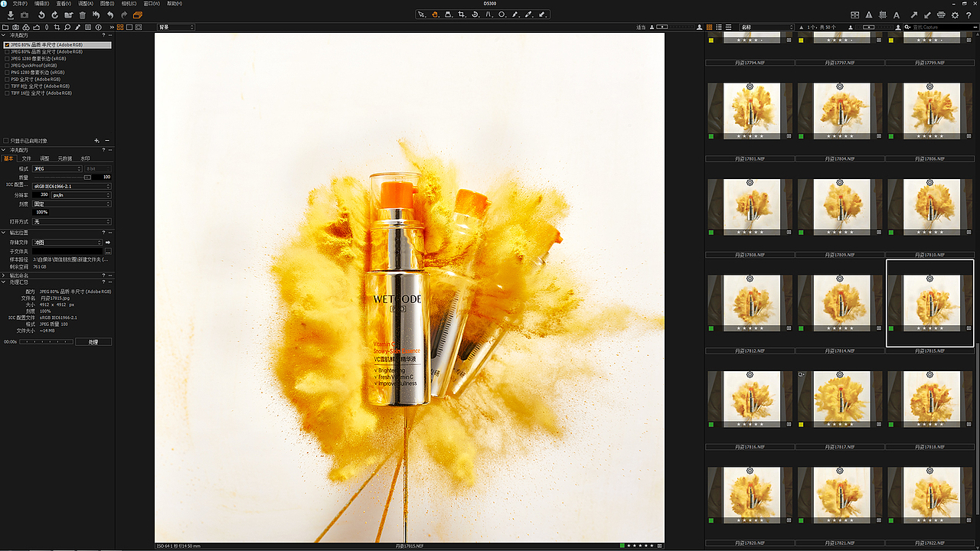Open the 调整(A) menu
The height and width of the screenshot is (551, 980).
tap(85, 4)
